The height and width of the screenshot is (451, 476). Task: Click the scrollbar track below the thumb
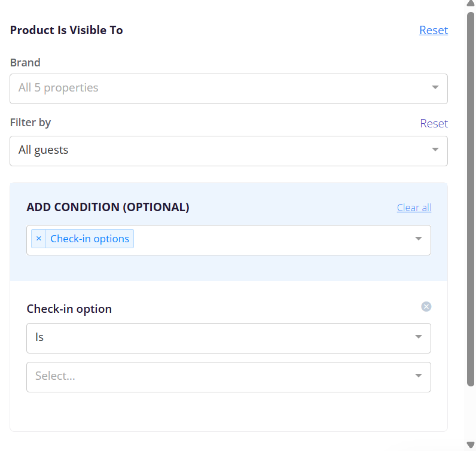tap(471, 413)
